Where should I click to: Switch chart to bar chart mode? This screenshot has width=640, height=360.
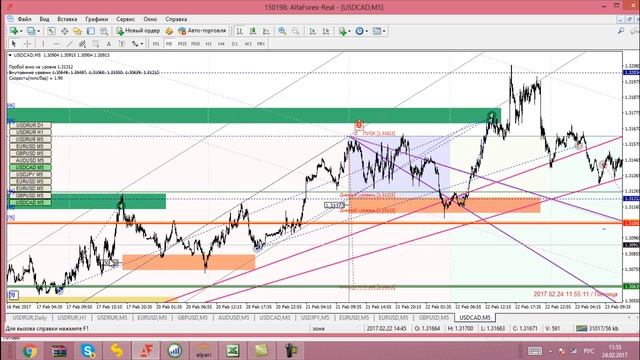[x=240, y=31]
